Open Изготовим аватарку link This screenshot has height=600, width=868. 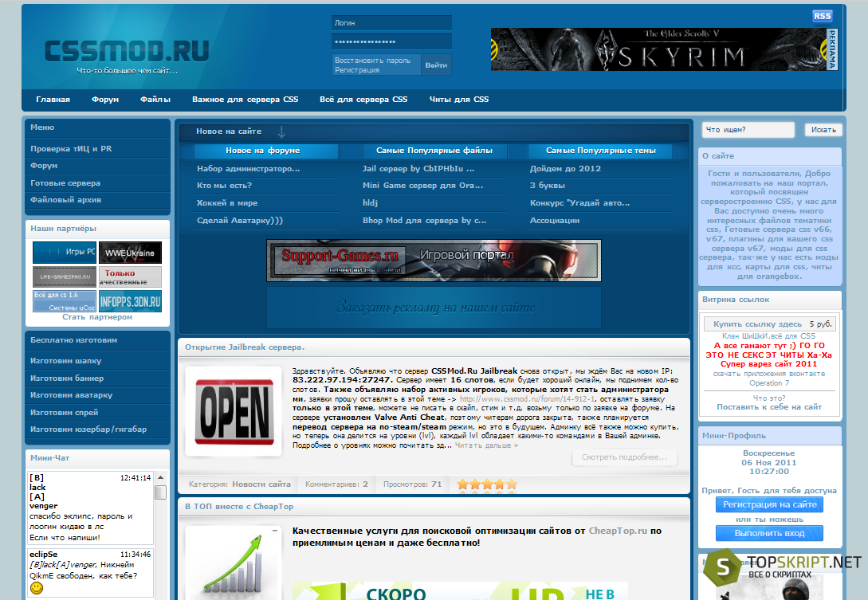pyautogui.click(x=72, y=395)
